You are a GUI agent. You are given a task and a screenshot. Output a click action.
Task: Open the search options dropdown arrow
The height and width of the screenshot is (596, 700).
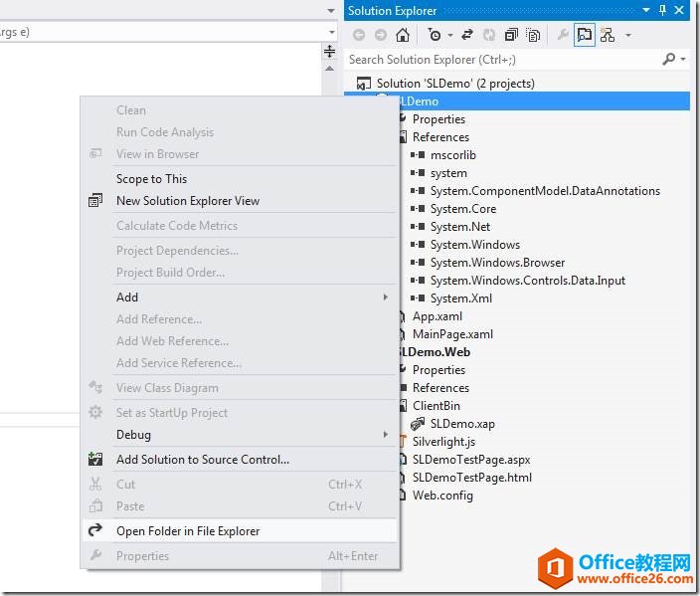(683, 59)
